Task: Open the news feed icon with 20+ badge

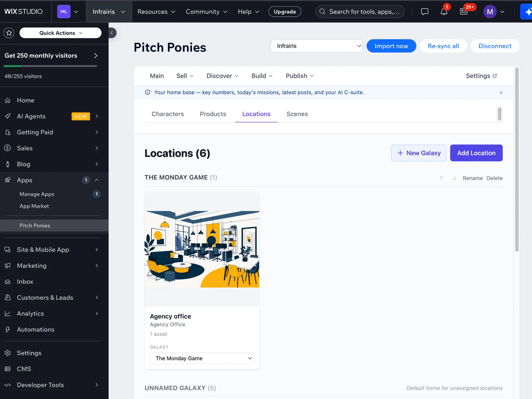Action: click(x=464, y=11)
